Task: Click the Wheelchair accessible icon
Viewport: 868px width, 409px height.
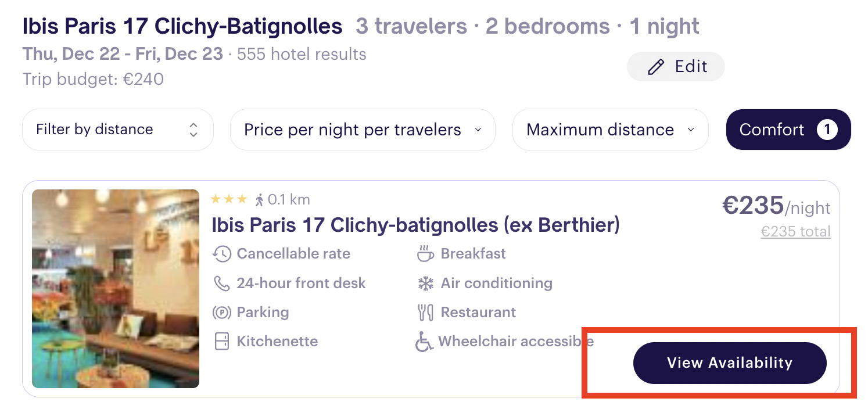Action: click(424, 342)
